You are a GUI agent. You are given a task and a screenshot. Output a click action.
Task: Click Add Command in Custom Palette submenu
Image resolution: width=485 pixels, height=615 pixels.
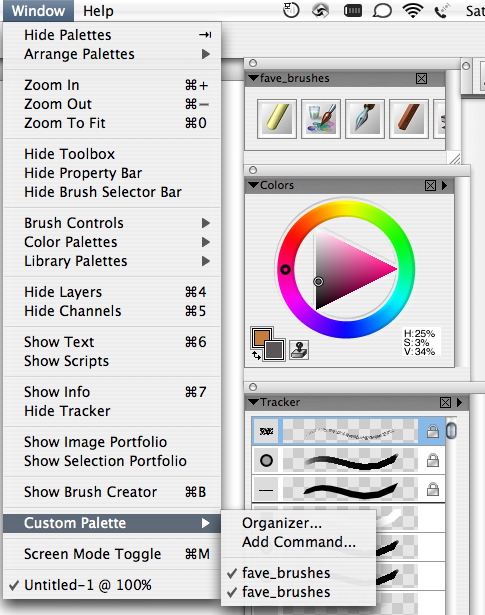[298, 542]
